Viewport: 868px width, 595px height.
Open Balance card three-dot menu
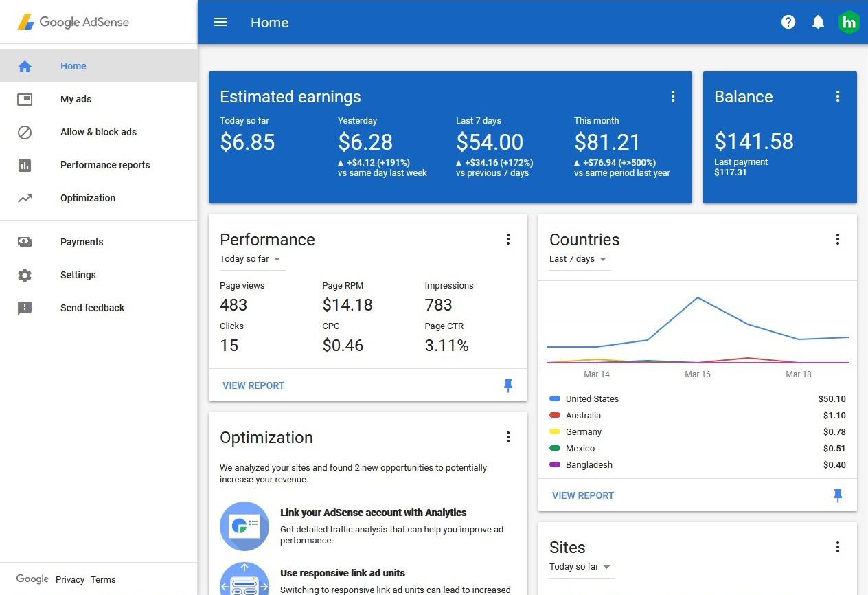(838, 96)
